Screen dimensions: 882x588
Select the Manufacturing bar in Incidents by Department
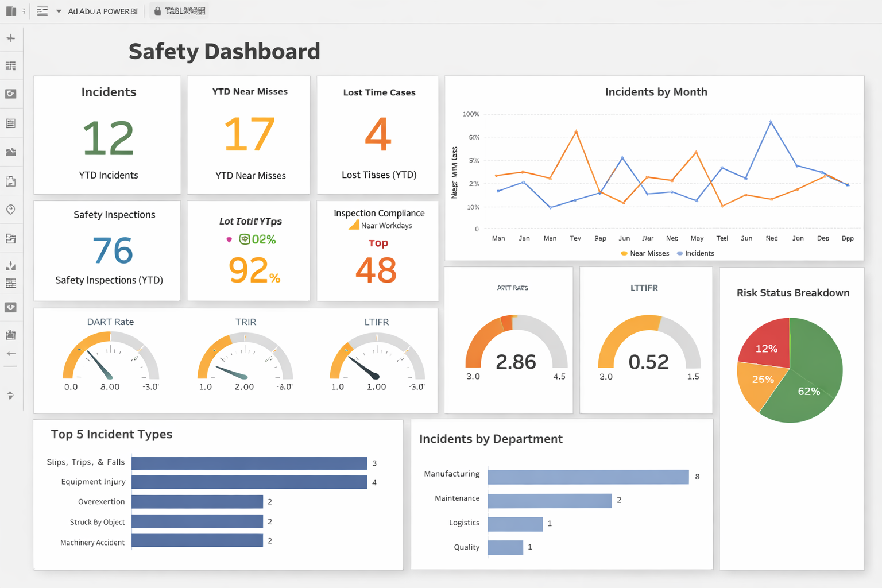[x=588, y=476]
